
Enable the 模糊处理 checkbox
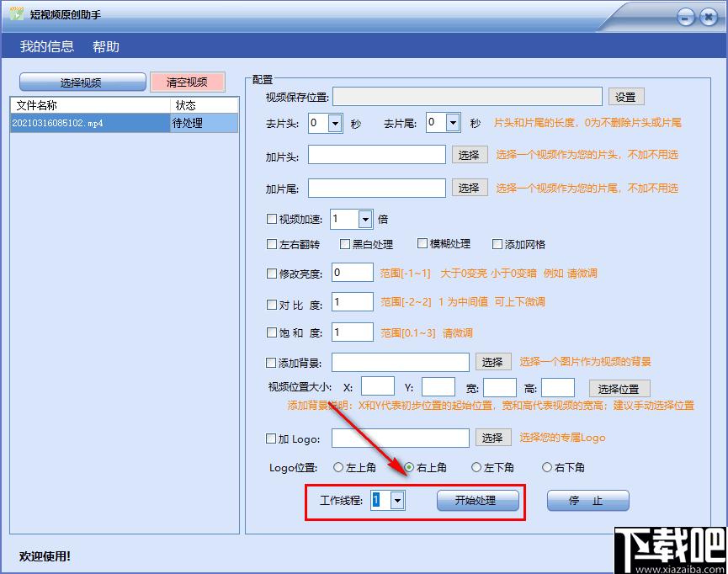click(x=422, y=243)
